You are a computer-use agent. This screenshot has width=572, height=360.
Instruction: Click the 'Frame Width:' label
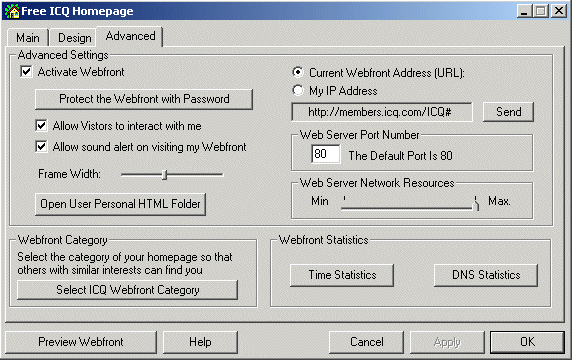coord(69,174)
